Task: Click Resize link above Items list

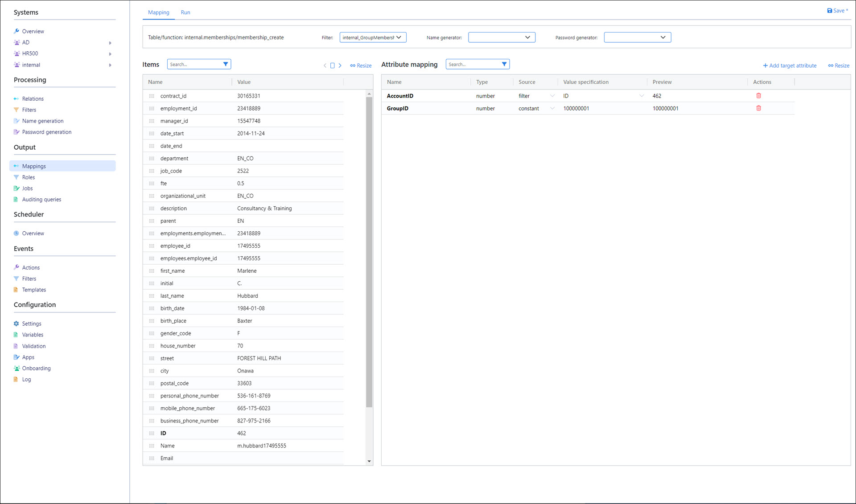Action: pyautogui.click(x=361, y=66)
